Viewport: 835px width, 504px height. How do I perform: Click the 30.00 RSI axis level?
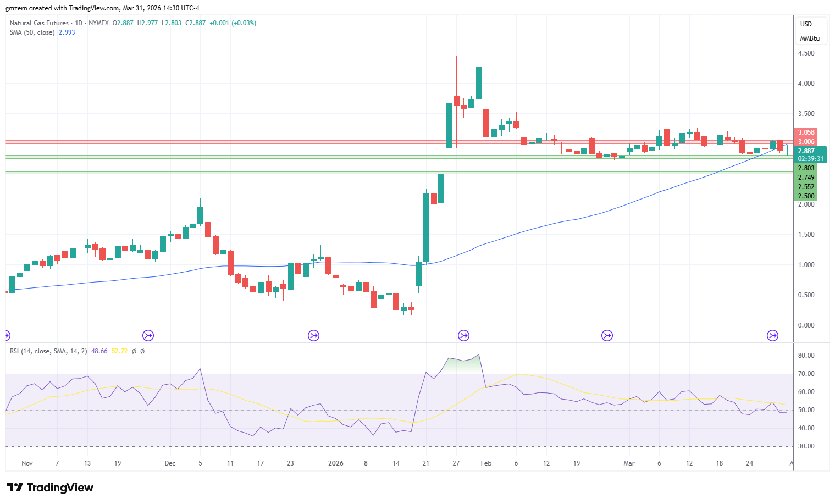pyautogui.click(x=806, y=446)
